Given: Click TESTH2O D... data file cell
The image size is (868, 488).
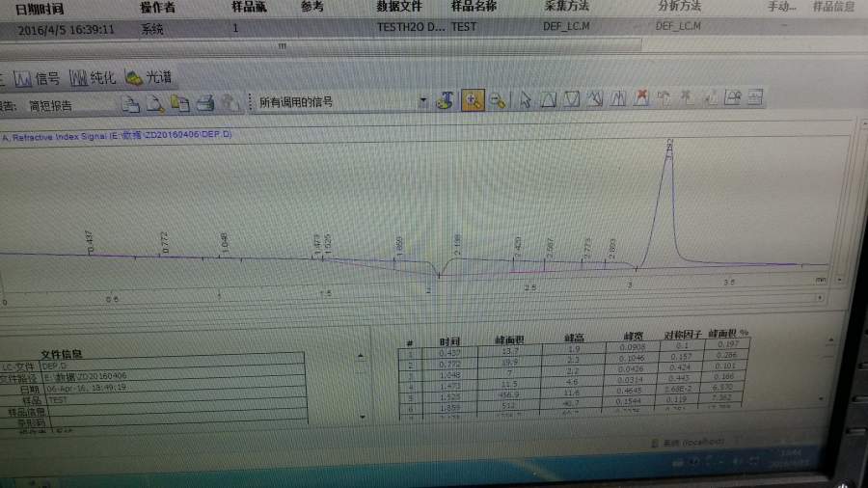Looking at the screenshot, I should pos(411,27).
